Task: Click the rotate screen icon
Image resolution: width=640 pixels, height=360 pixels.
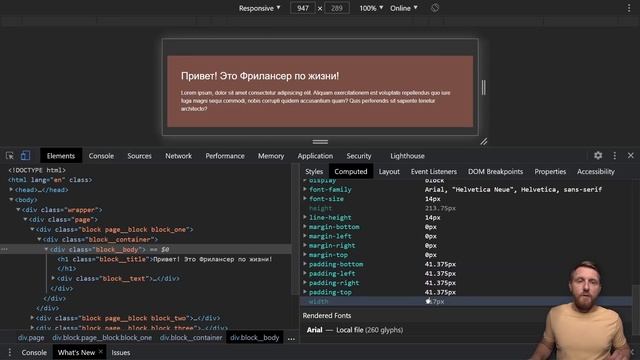Action: pos(435,8)
